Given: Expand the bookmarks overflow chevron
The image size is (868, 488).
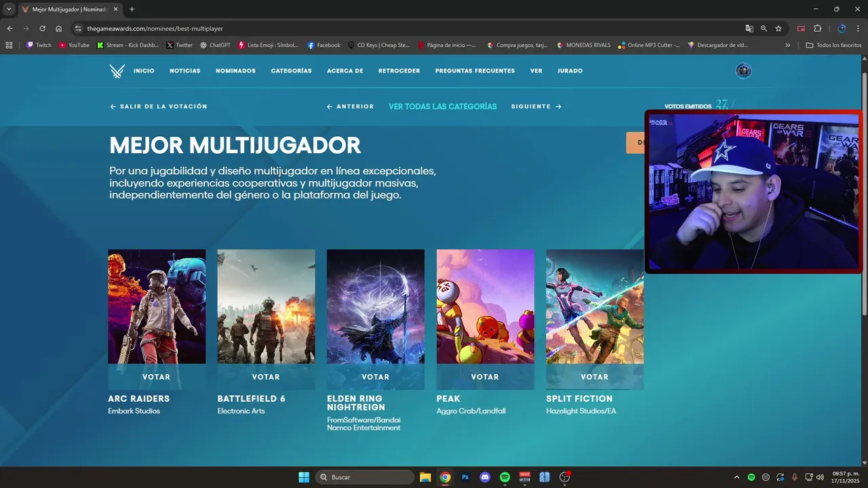Looking at the screenshot, I should pos(788,45).
